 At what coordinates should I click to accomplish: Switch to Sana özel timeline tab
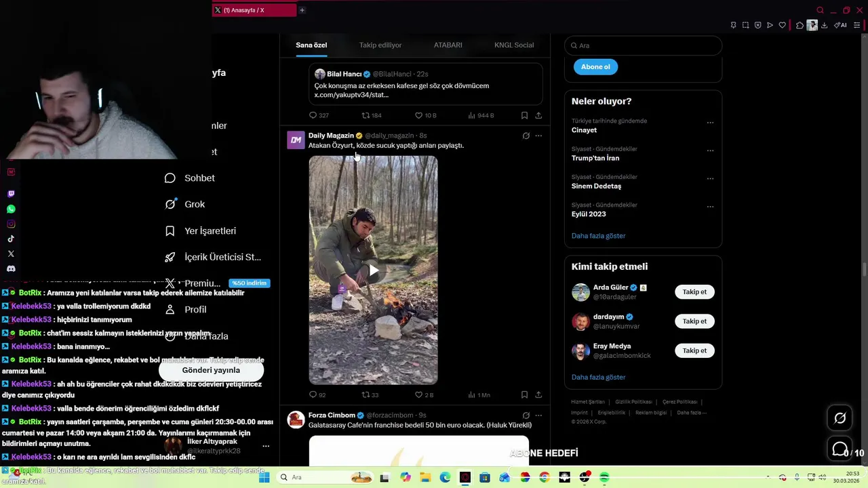(x=311, y=45)
